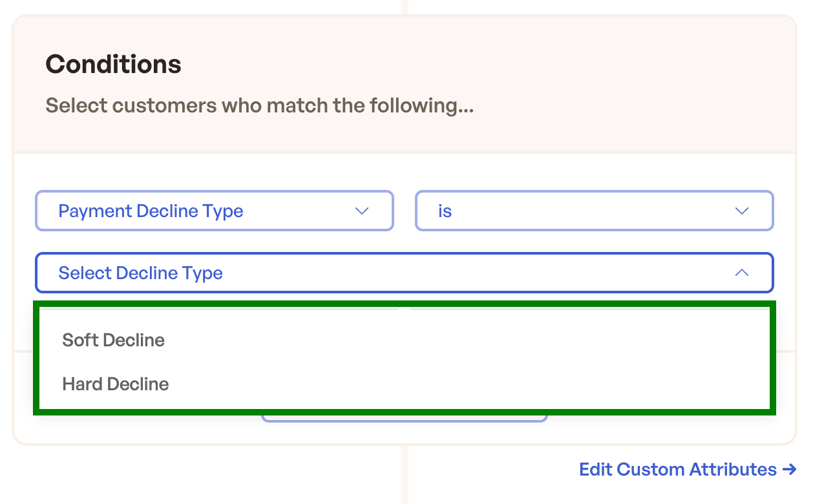Click the upward chevron to collapse decline type list
Screen dimensions: 813x504
pyautogui.click(x=741, y=273)
